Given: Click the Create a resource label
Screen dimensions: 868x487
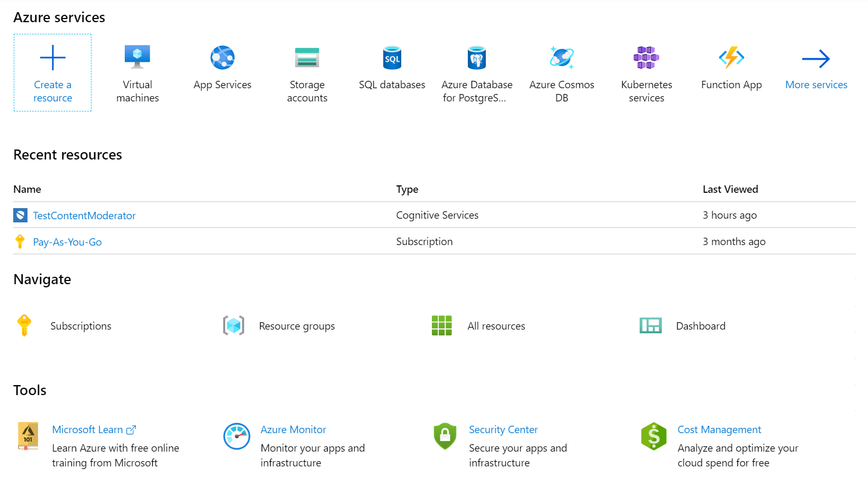Looking at the screenshot, I should (x=53, y=91).
